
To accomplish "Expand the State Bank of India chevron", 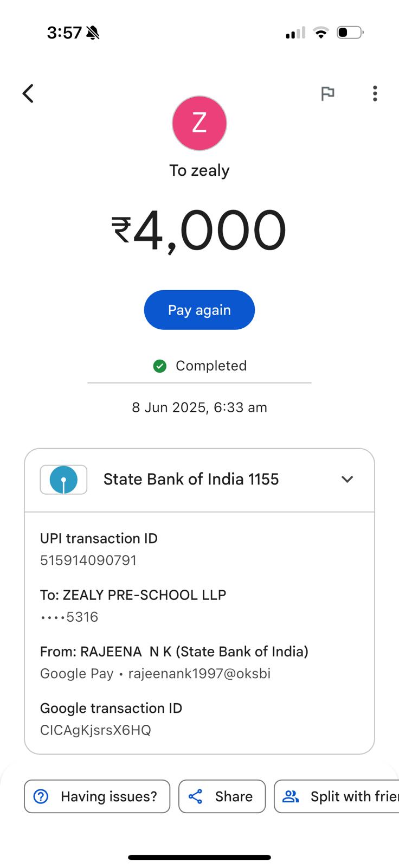I will point(347,480).
